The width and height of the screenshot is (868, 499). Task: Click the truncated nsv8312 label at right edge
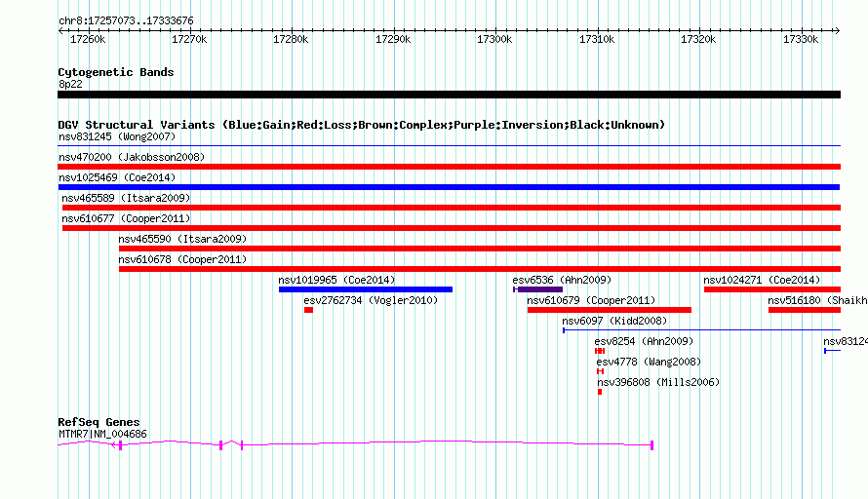(846, 341)
